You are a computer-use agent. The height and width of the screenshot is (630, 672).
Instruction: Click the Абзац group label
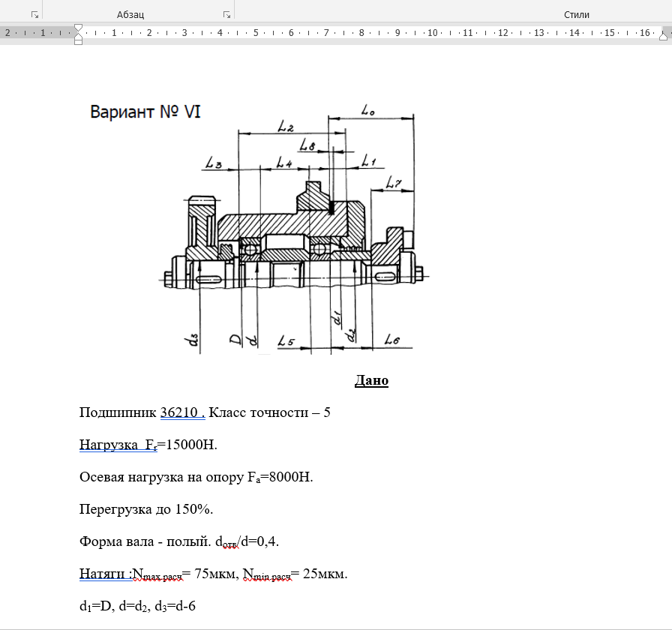point(130,14)
